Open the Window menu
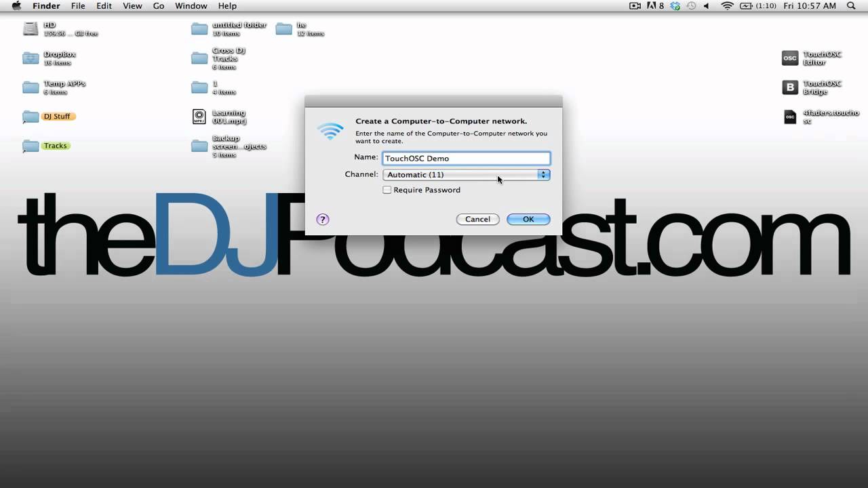 pos(191,6)
